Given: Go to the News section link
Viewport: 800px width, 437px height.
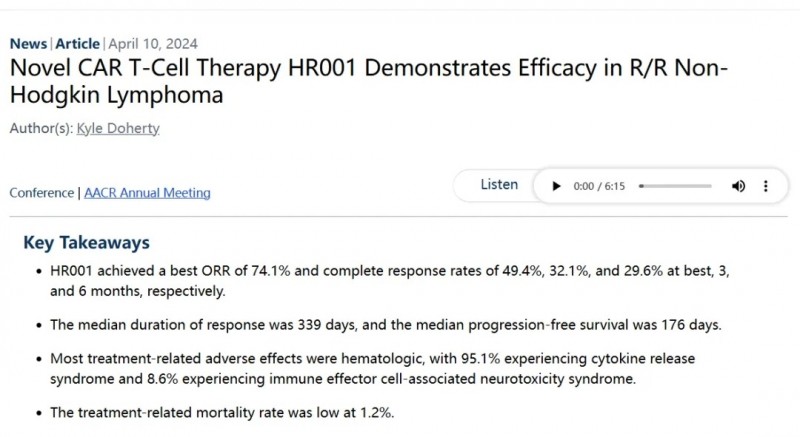Looking at the screenshot, I should click(28, 44).
